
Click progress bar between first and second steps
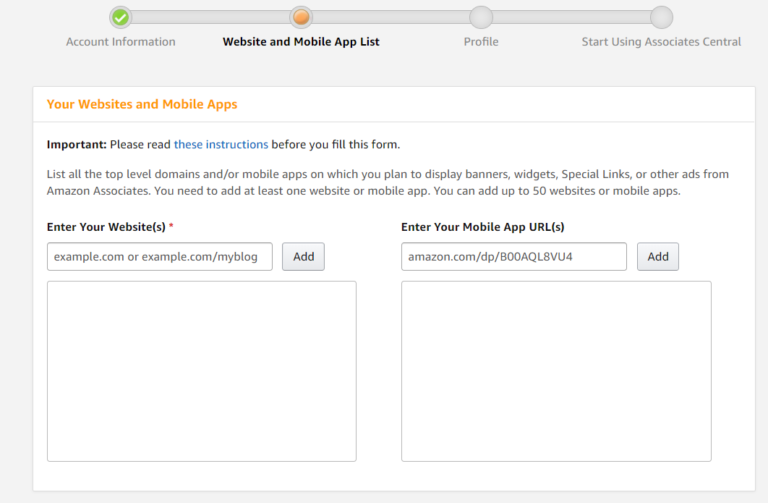pos(210,17)
